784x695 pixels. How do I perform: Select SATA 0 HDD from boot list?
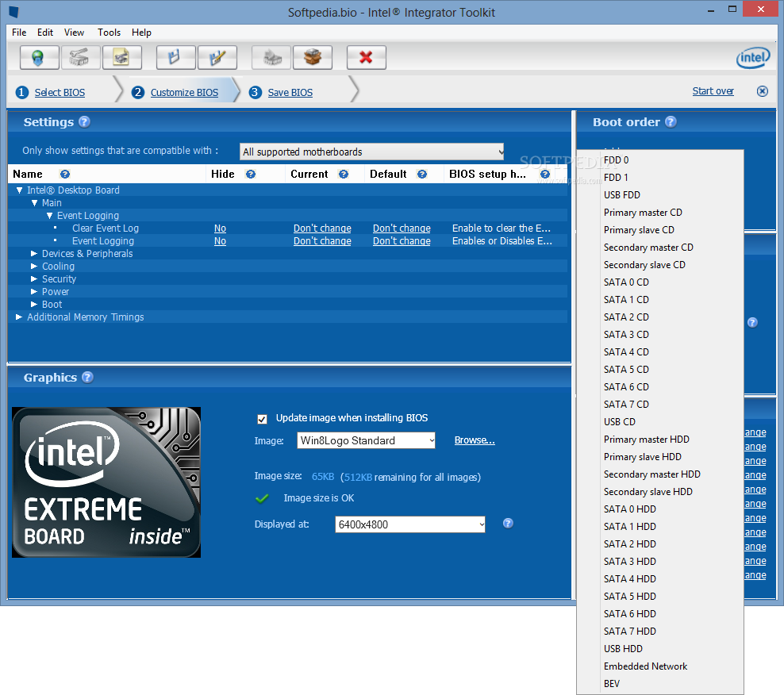pyautogui.click(x=660, y=509)
